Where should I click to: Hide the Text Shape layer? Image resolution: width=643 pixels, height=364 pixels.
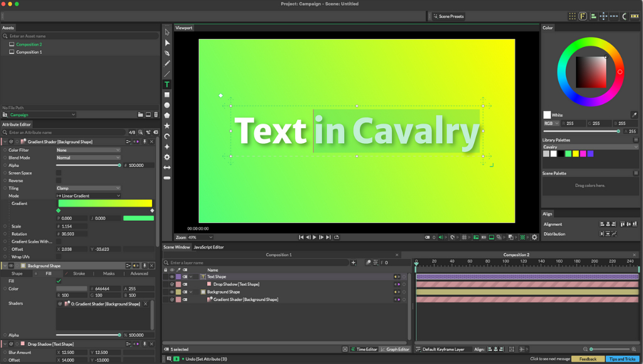click(x=172, y=277)
